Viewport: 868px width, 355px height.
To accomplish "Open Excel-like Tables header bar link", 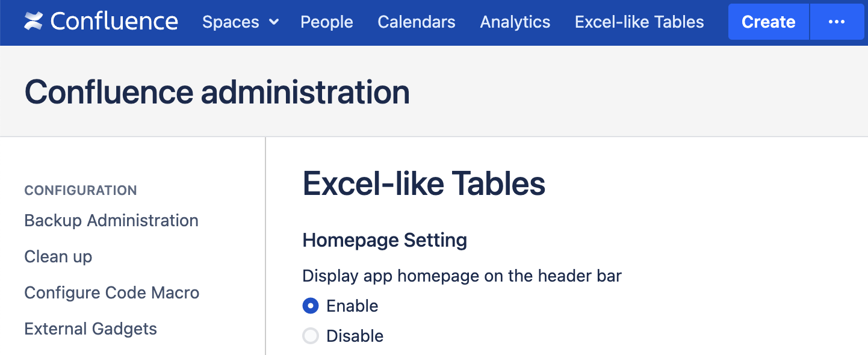I will (x=639, y=22).
